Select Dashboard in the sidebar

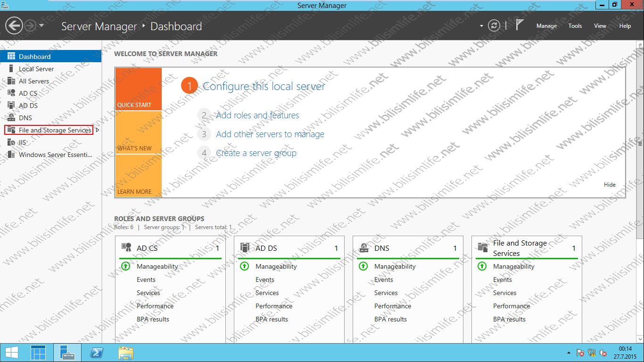(x=50, y=56)
